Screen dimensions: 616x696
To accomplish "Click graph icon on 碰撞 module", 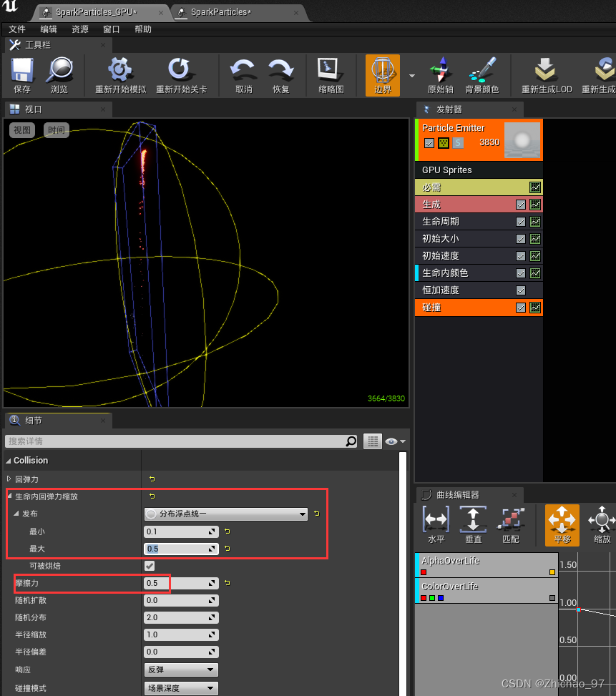I will point(535,308).
